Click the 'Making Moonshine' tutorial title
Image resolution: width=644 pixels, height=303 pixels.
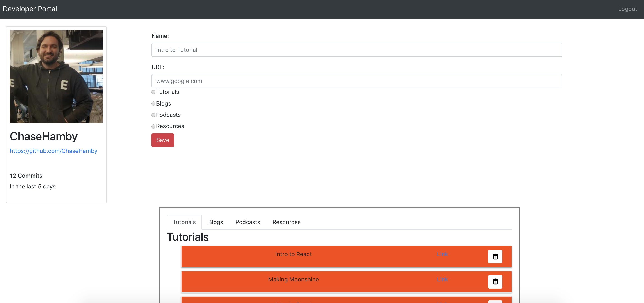[294, 280]
